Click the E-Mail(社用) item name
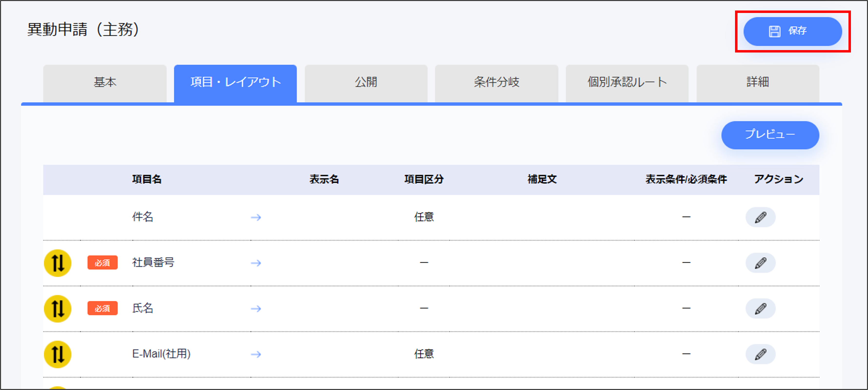This screenshot has height=390, width=868. (x=161, y=354)
